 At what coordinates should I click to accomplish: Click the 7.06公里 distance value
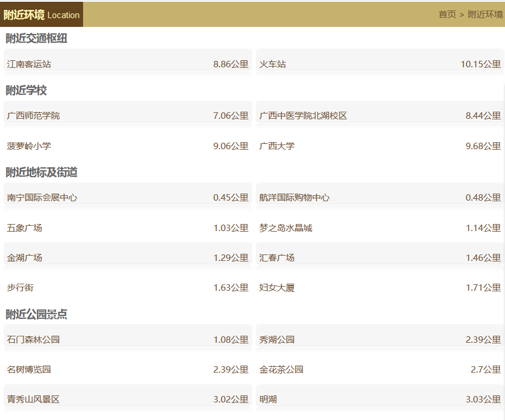(231, 116)
